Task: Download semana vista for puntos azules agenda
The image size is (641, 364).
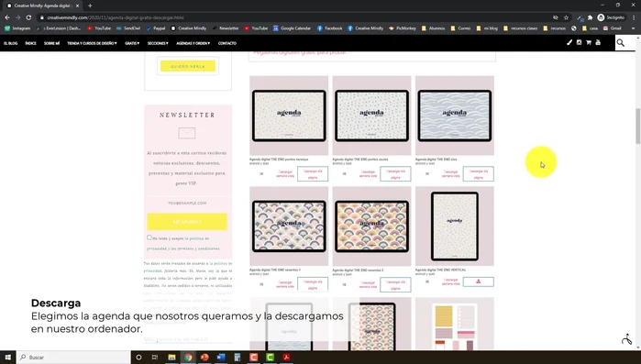Action: pos(368,174)
